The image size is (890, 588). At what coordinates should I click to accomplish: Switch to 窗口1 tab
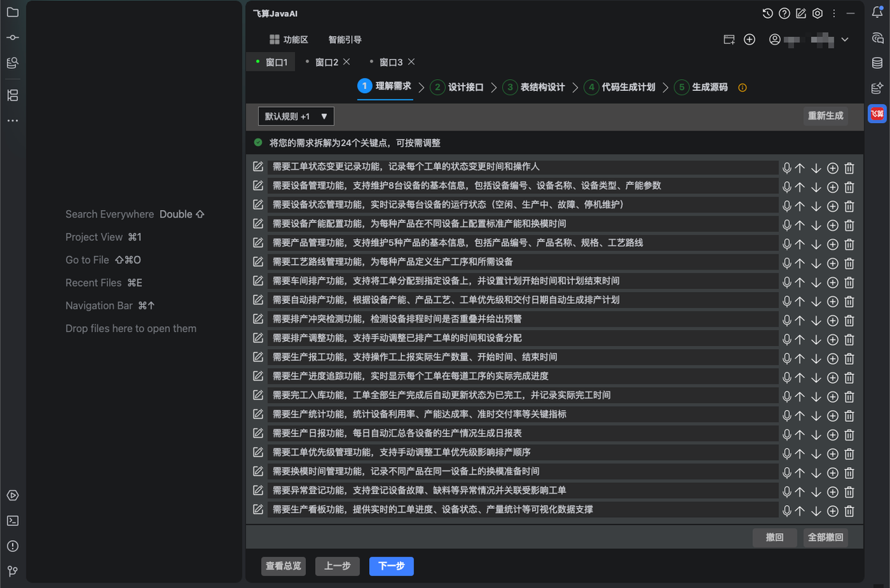[x=271, y=63]
